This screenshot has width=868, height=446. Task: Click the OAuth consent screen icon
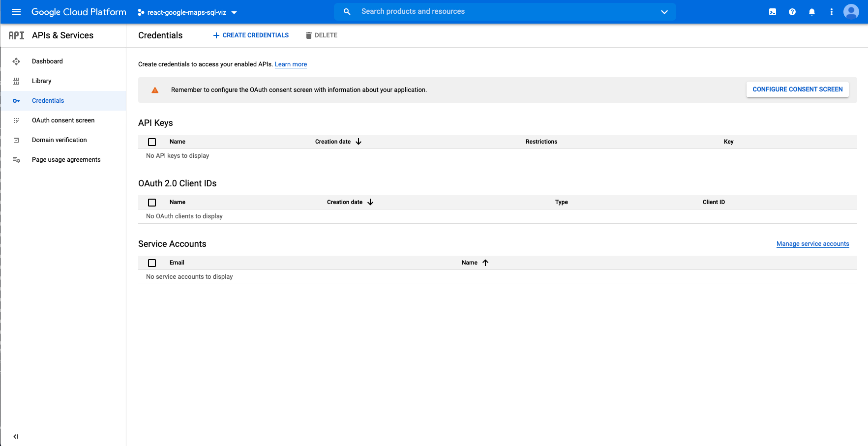pos(16,120)
